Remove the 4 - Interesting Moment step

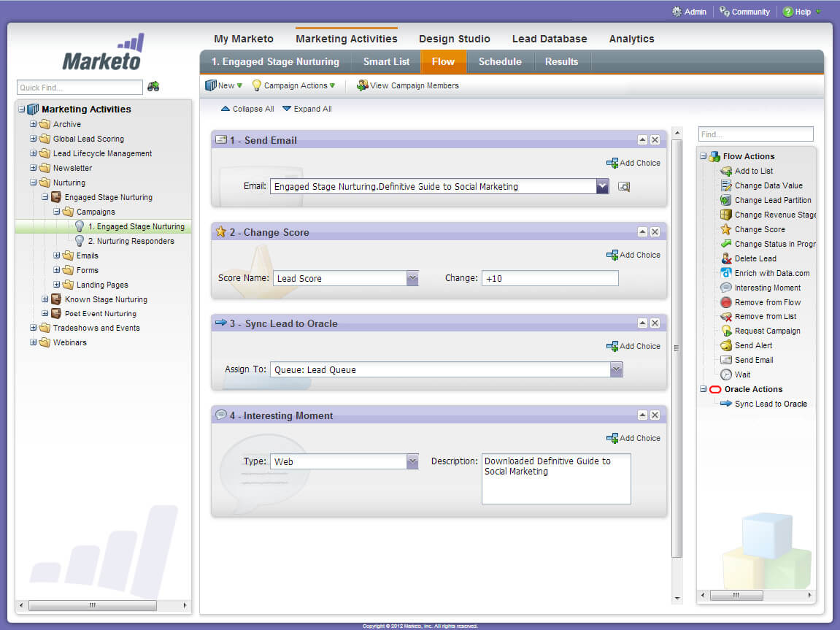click(x=655, y=415)
